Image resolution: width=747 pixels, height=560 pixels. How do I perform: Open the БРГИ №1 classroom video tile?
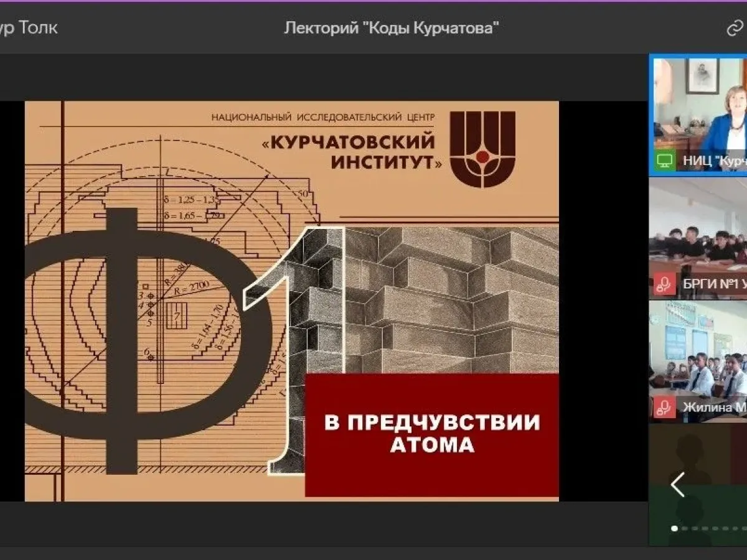click(698, 237)
